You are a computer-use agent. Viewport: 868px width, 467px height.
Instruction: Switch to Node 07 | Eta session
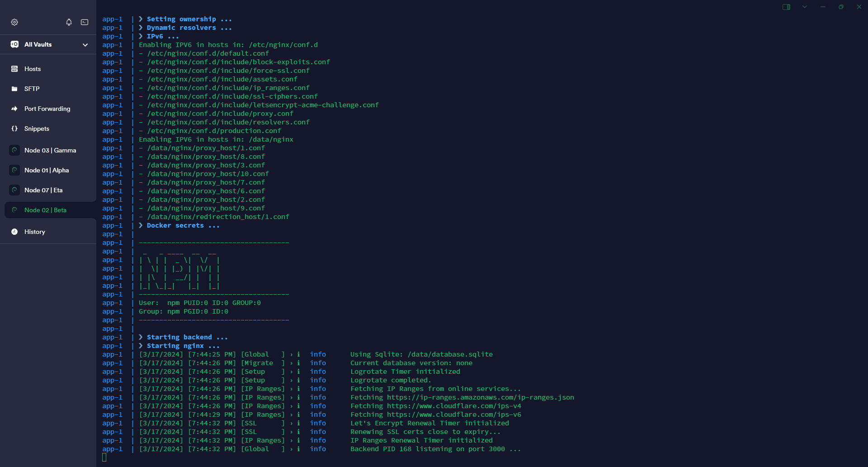pos(43,190)
